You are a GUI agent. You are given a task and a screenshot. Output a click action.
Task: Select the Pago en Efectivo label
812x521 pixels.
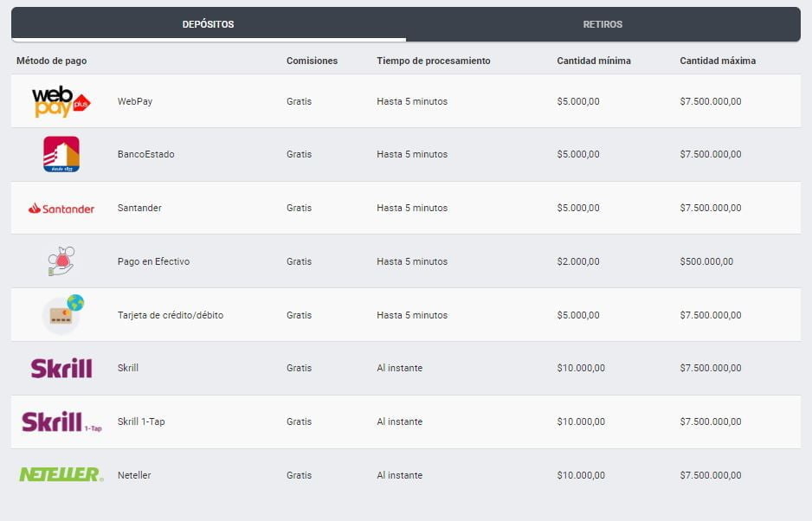[x=153, y=261]
